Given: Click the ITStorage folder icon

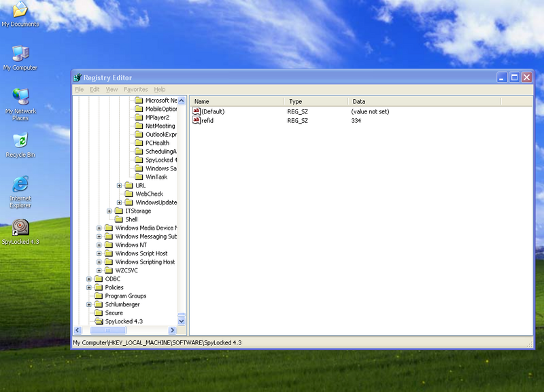Looking at the screenshot, I should point(118,211).
